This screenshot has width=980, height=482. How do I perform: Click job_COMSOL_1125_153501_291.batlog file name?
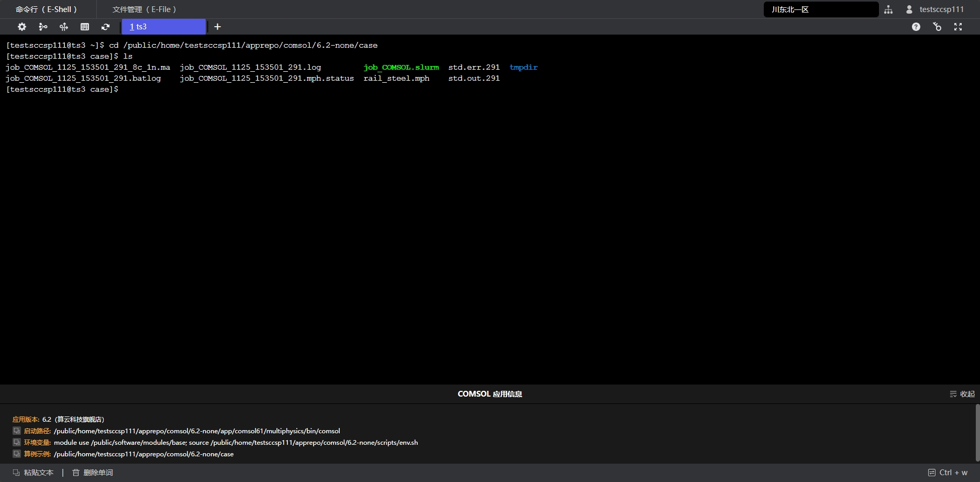(x=83, y=78)
